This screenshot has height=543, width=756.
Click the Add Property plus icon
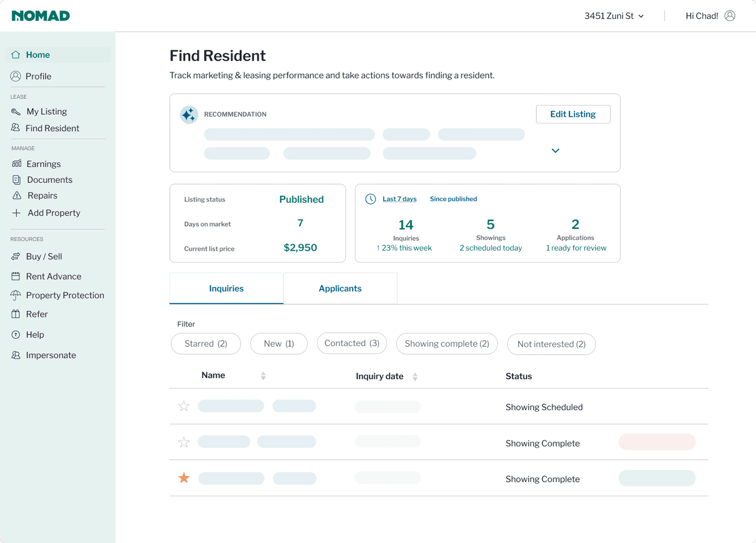point(16,212)
